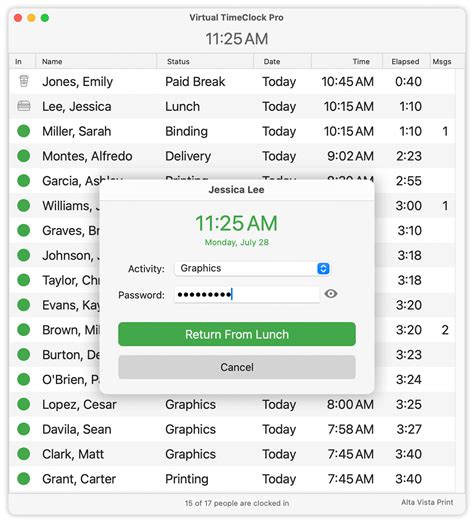Select the name Grant, Carter
474x523 pixels.
coord(79,479)
